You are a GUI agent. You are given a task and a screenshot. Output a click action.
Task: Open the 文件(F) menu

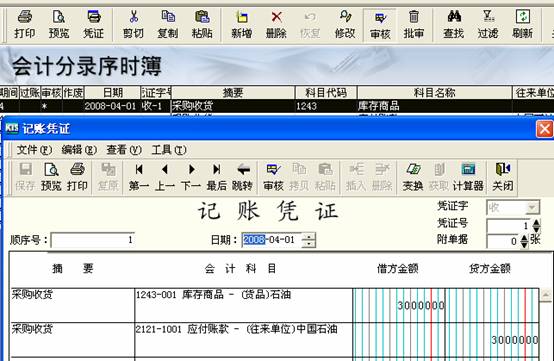34,150
